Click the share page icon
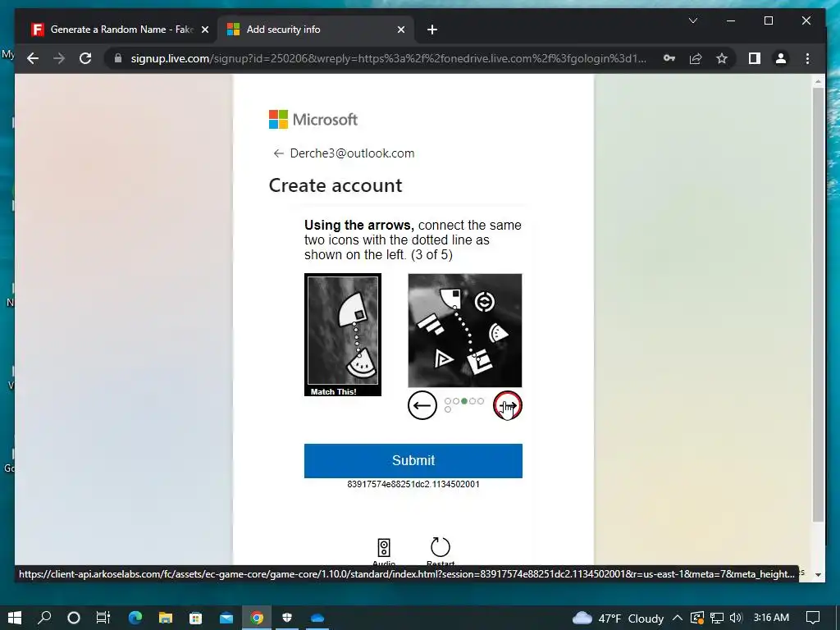The image size is (840, 630). (x=696, y=58)
